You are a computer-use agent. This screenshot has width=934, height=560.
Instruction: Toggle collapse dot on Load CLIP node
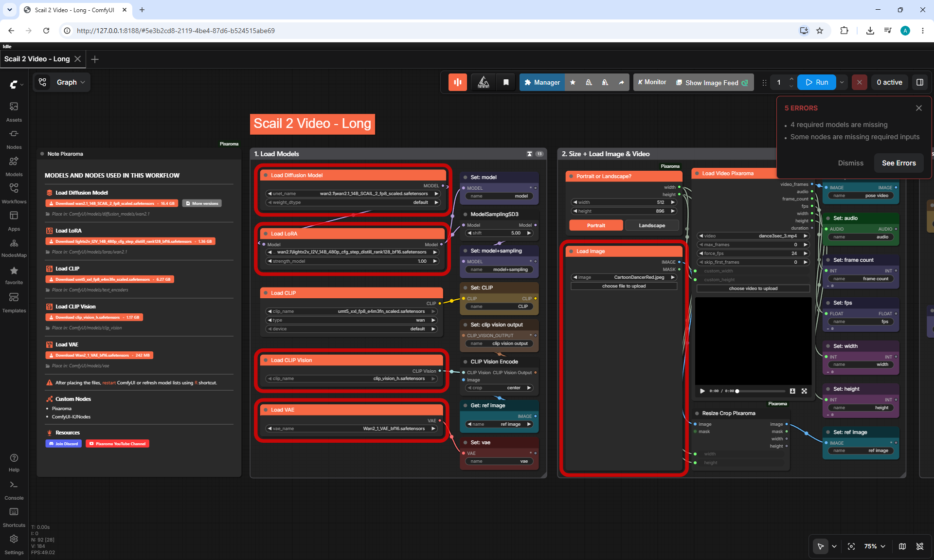tap(266, 293)
